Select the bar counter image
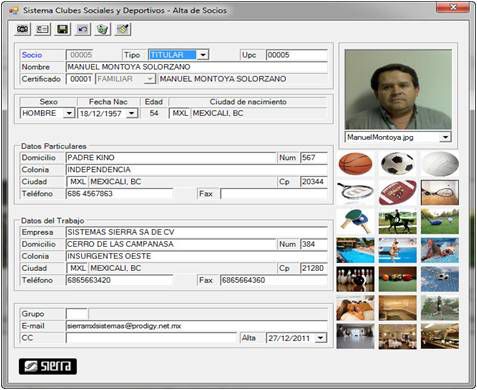 (440, 336)
